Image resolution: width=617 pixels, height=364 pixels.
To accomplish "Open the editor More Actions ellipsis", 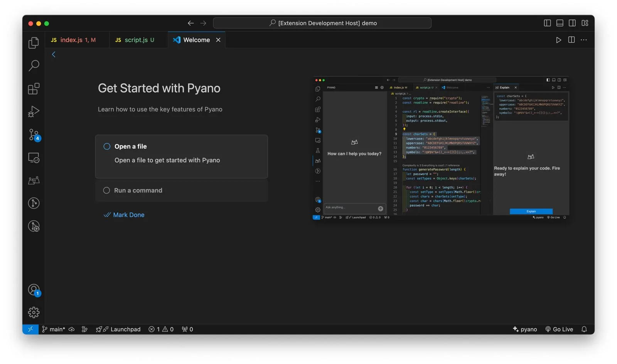I will (x=584, y=40).
